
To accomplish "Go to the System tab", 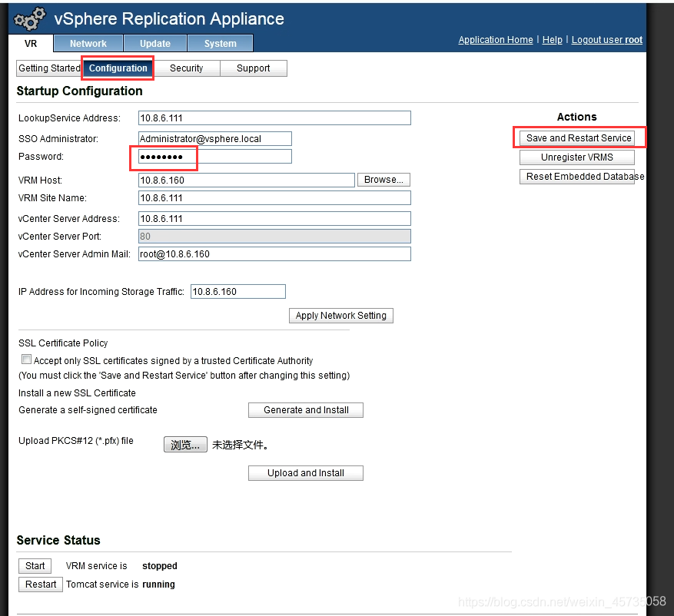I will tap(220, 43).
